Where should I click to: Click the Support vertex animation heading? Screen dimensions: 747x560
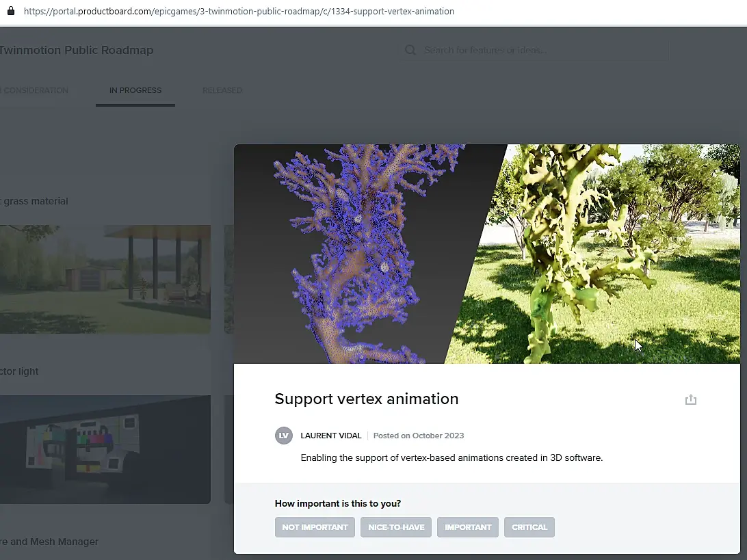coord(367,399)
